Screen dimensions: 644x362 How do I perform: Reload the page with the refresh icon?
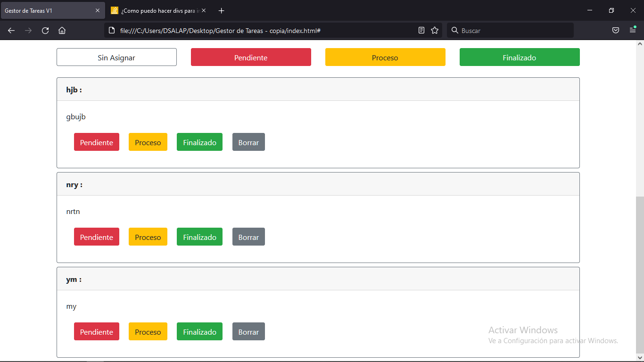tap(45, 31)
